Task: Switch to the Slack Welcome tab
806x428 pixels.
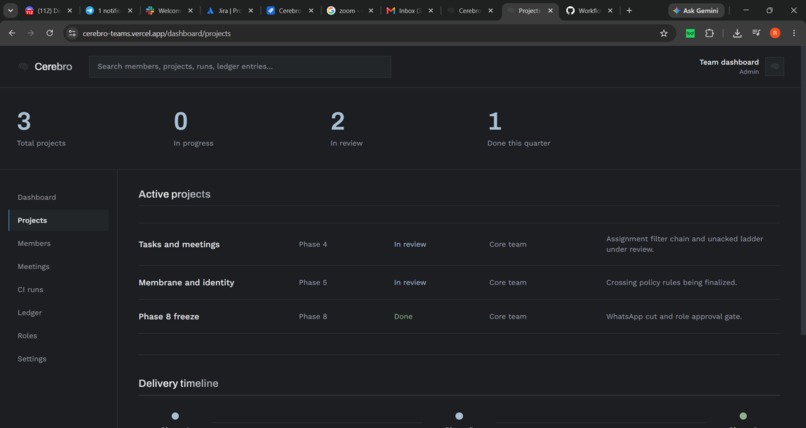Action: (169, 10)
